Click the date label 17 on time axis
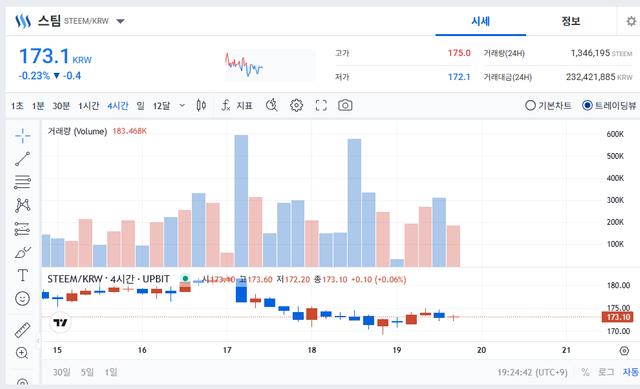 227,350
